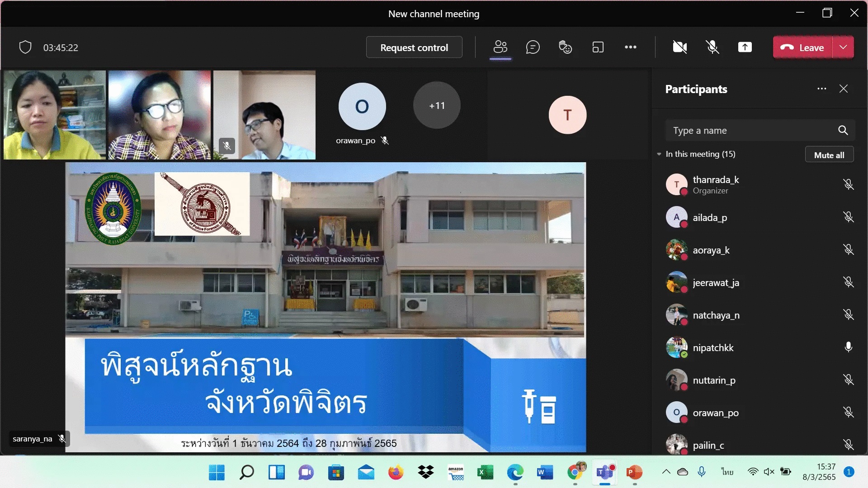The height and width of the screenshot is (488, 868).
Task: Open the Participants people icon
Action: point(500,47)
